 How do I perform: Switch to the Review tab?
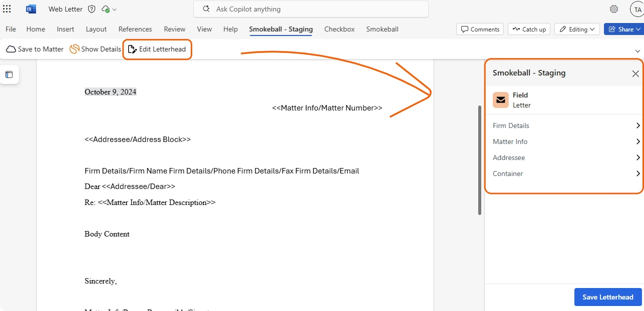pyautogui.click(x=175, y=29)
